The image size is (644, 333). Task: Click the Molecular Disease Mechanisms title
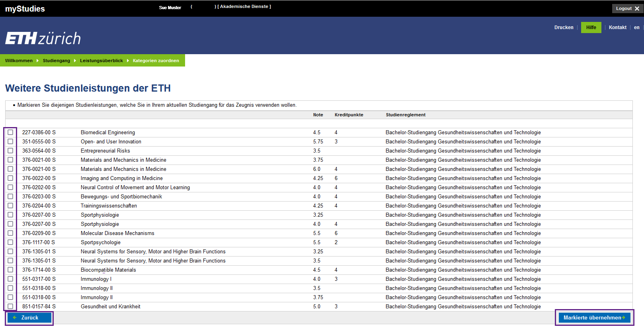pos(117,233)
